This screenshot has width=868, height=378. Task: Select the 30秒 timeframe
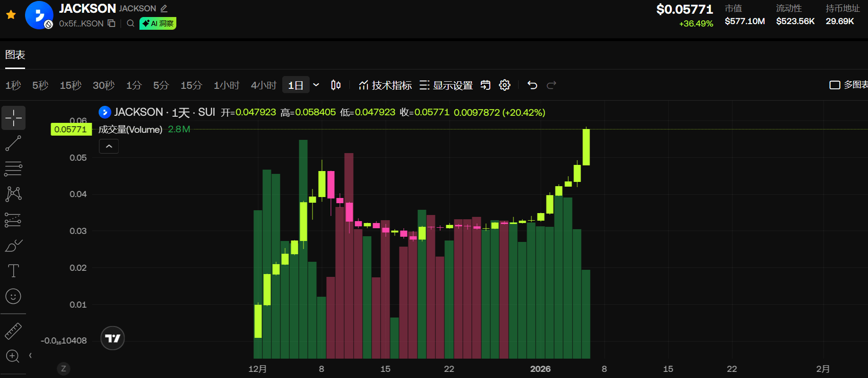click(104, 85)
